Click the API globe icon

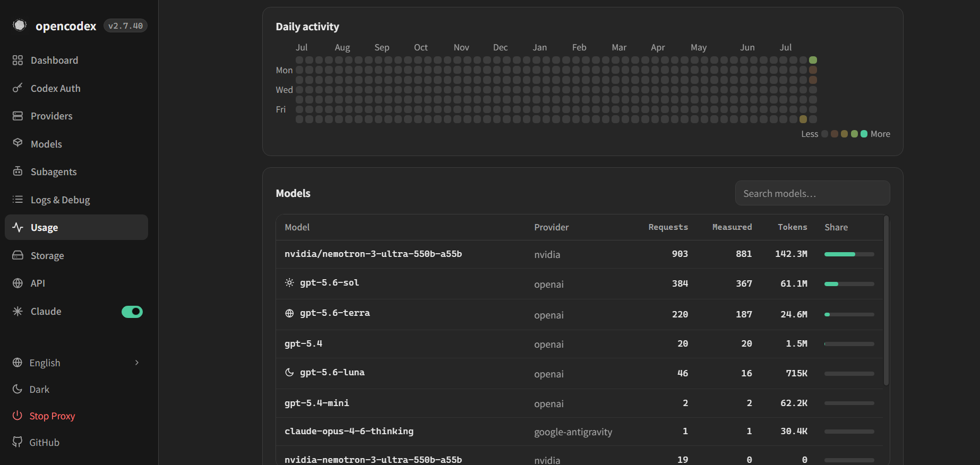point(18,283)
